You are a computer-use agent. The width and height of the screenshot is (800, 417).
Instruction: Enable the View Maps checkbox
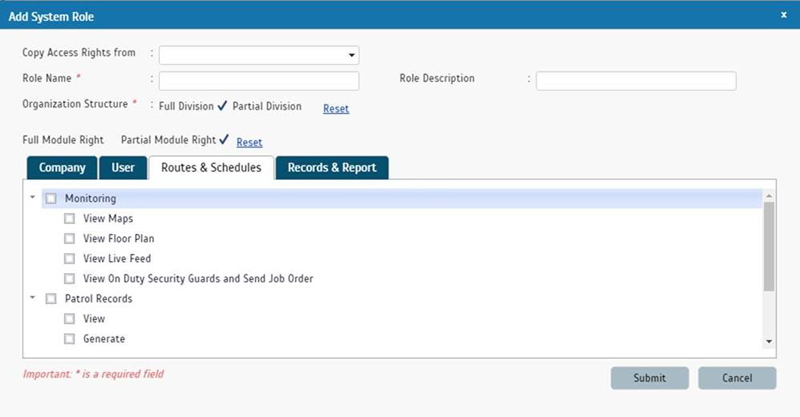pos(69,218)
